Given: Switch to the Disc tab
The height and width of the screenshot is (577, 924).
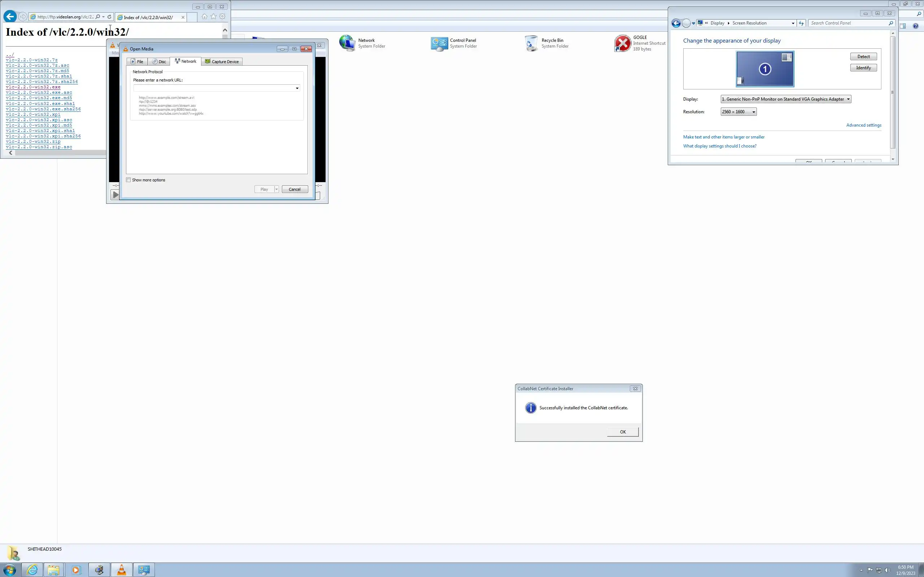Looking at the screenshot, I should pyautogui.click(x=159, y=61).
